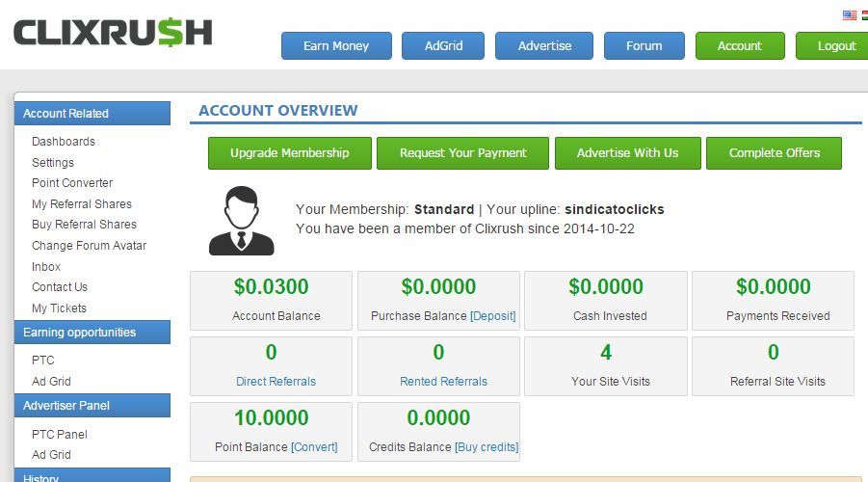Open PTC Panel link
The width and height of the screenshot is (868, 482).
tap(59, 435)
